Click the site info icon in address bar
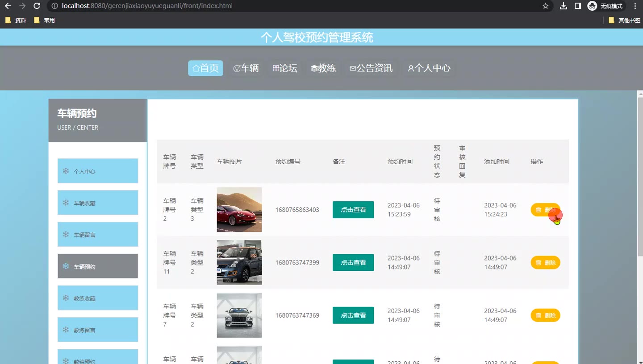This screenshot has width=643, height=364. point(54,6)
